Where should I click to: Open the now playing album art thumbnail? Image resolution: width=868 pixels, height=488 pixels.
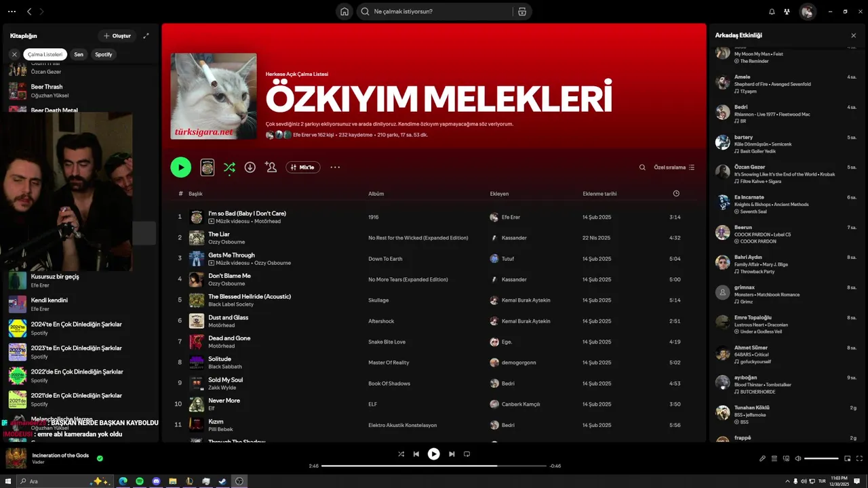(x=16, y=458)
